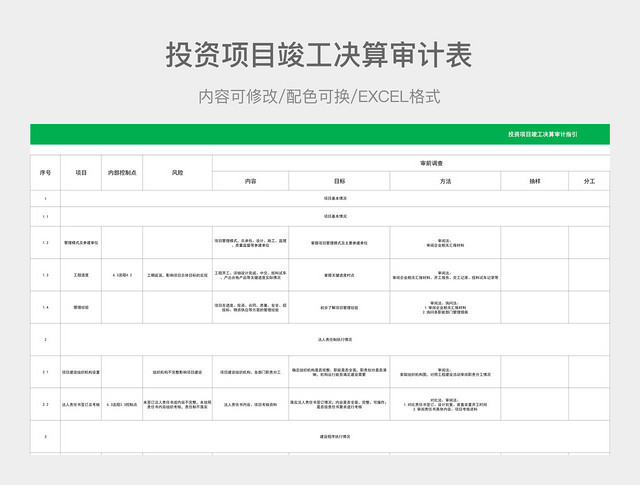Click the row number cell 2
The width and height of the screenshot is (640, 485).
[x=45, y=339]
